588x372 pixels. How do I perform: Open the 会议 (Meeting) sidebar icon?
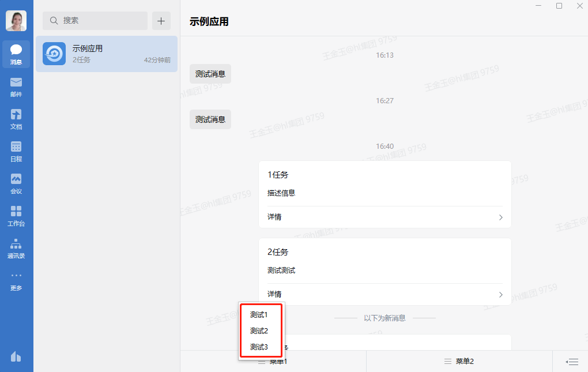point(16,183)
